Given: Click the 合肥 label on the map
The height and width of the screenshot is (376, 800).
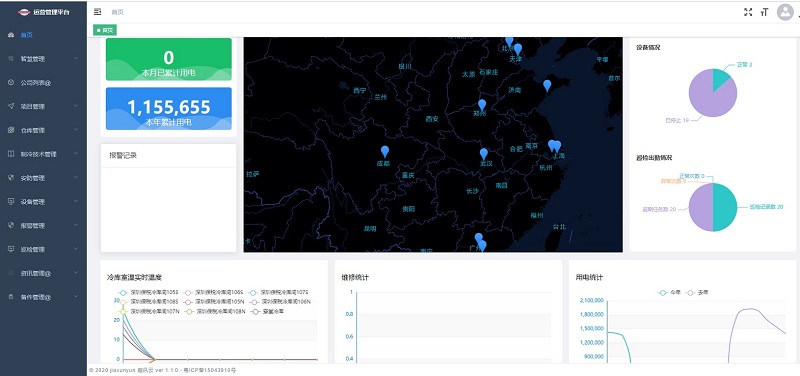Looking at the screenshot, I should 516,149.
